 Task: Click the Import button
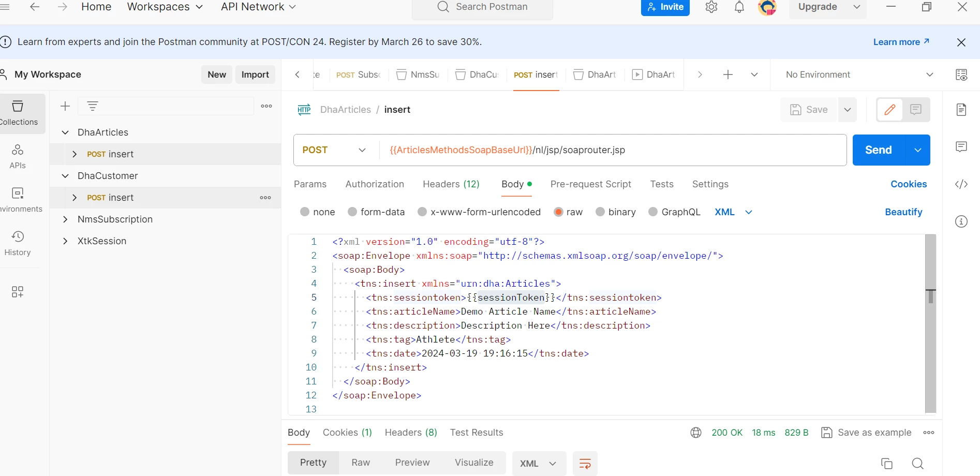[x=255, y=75]
